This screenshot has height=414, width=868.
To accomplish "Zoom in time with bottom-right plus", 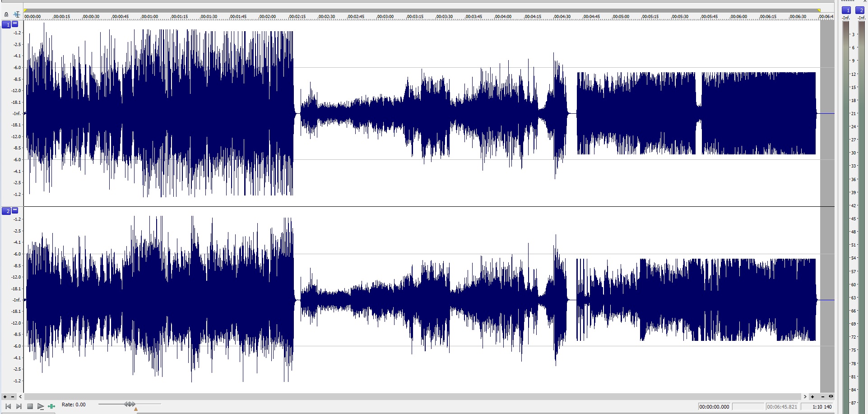I will point(812,397).
